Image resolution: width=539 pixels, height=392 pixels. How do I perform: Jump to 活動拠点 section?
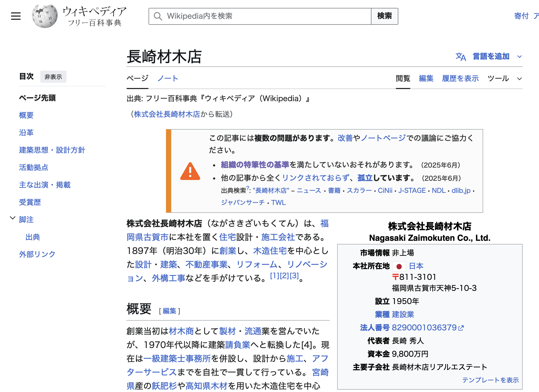pyautogui.click(x=33, y=168)
